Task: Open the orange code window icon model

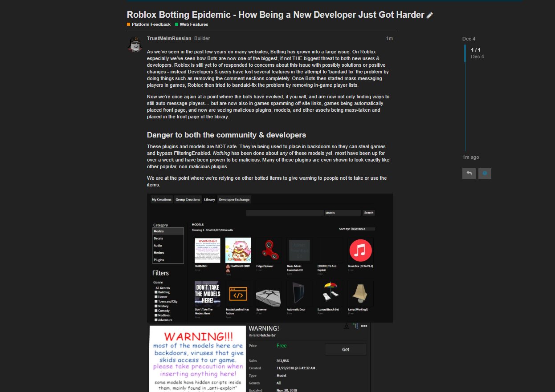Action: pos(238,294)
